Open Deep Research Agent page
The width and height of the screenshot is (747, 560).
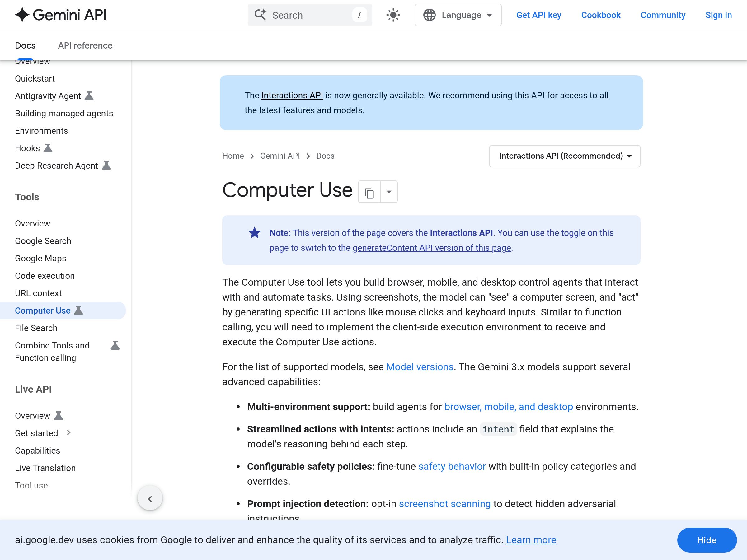pos(56,166)
